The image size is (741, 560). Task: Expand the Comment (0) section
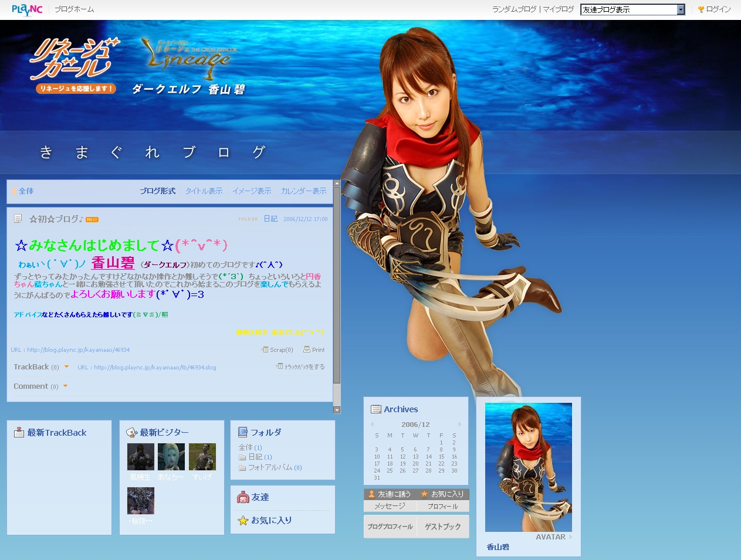pyautogui.click(x=65, y=386)
